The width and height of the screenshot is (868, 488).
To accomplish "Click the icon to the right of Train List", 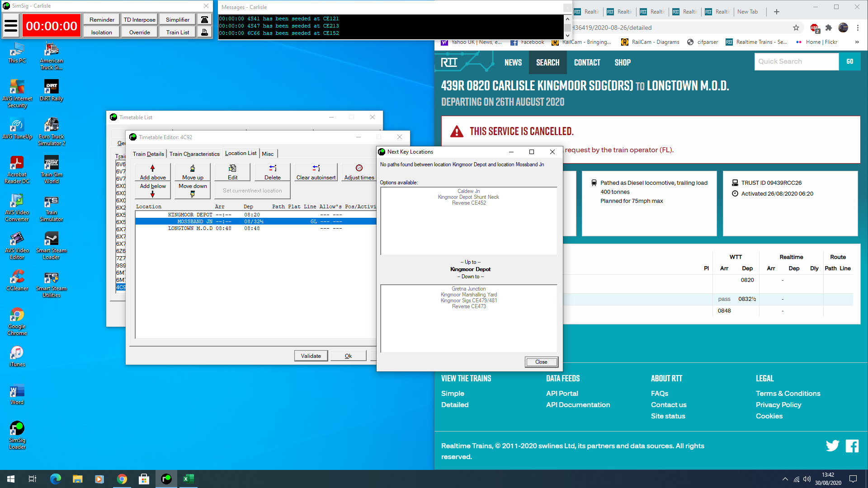I will click(x=205, y=32).
